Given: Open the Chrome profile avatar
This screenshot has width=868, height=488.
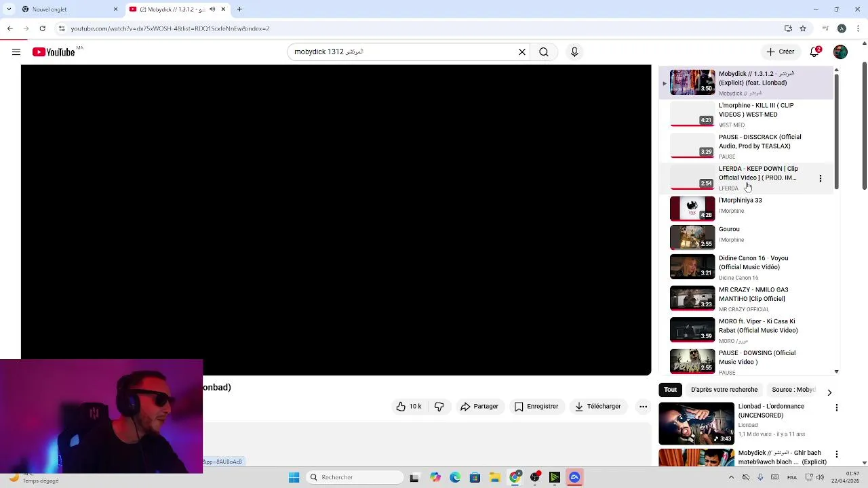Looking at the screenshot, I should pyautogui.click(x=842, y=28).
